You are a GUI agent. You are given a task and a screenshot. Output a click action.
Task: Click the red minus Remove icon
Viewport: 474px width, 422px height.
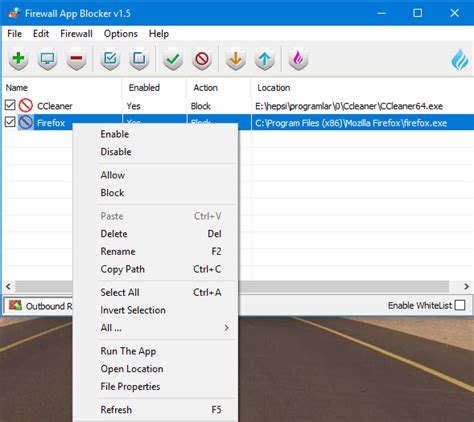tap(76, 59)
